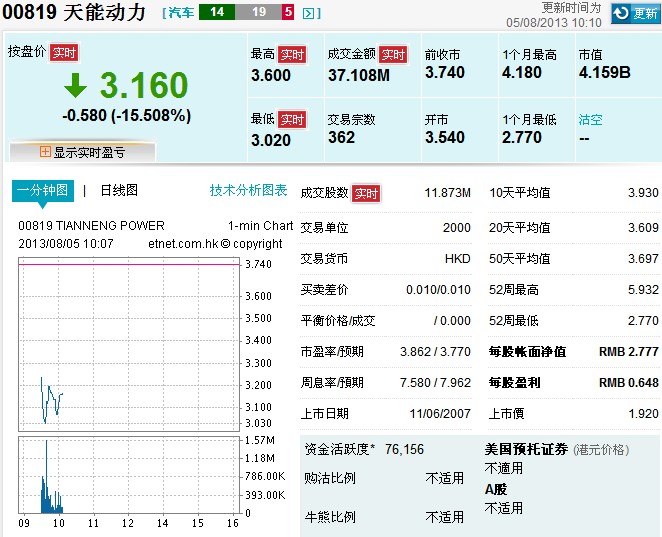
Task: Click the arrow icon after the red 5 box
Action: (x=309, y=14)
